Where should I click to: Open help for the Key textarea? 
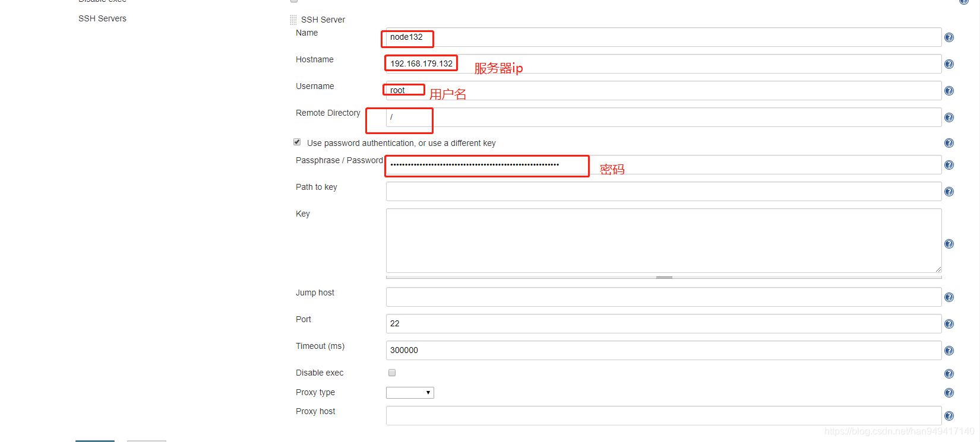pyautogui.click(x=949, y=244)
